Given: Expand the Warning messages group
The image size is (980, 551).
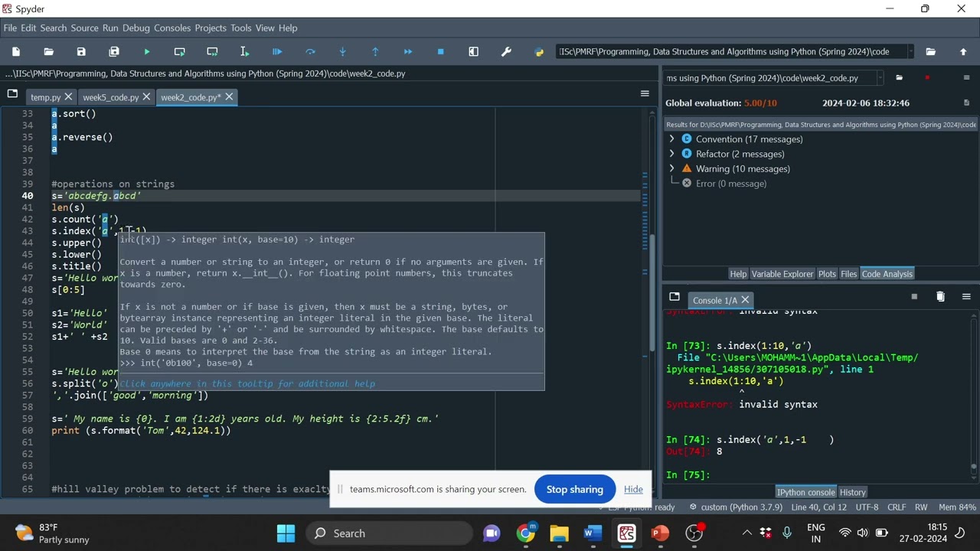Looking at the screenshot, I should 672,168.
